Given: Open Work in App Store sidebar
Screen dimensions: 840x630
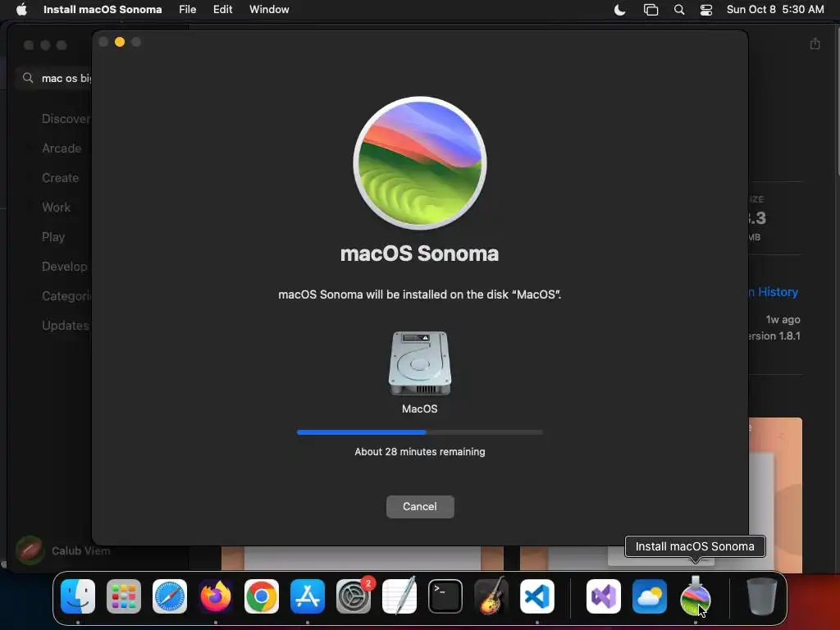Looking at the screenshot, I should [57, 207].
